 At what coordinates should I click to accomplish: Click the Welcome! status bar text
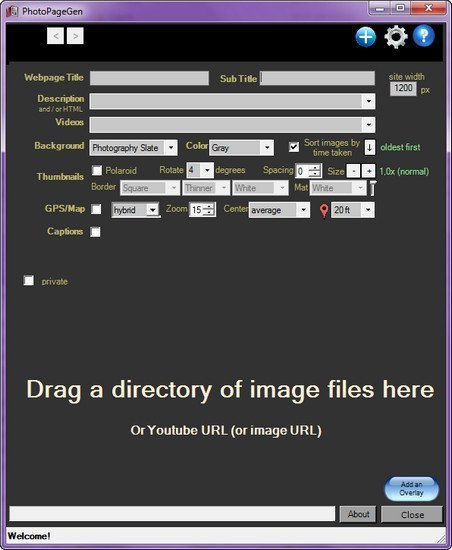pos(29,536)
